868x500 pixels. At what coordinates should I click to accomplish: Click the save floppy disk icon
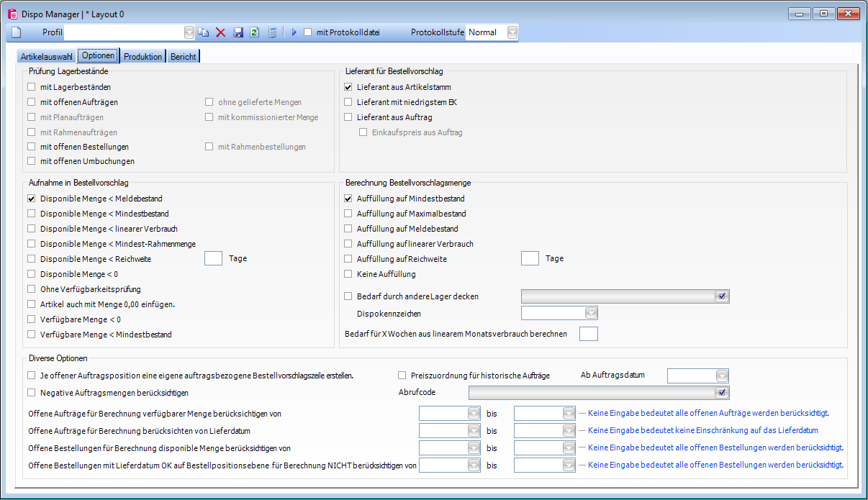(x=238, y=32)
